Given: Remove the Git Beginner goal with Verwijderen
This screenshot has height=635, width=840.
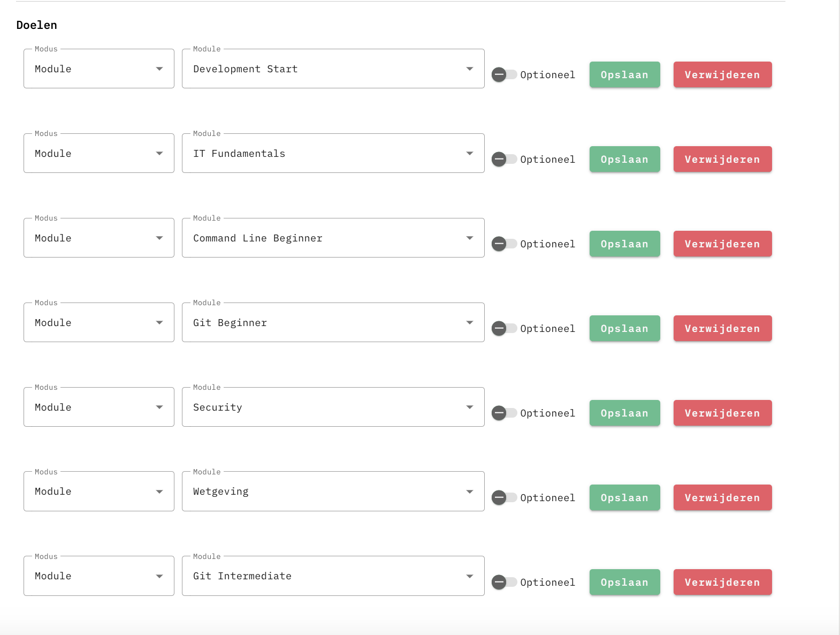Looking at the screenshot, I should [723, 328].
